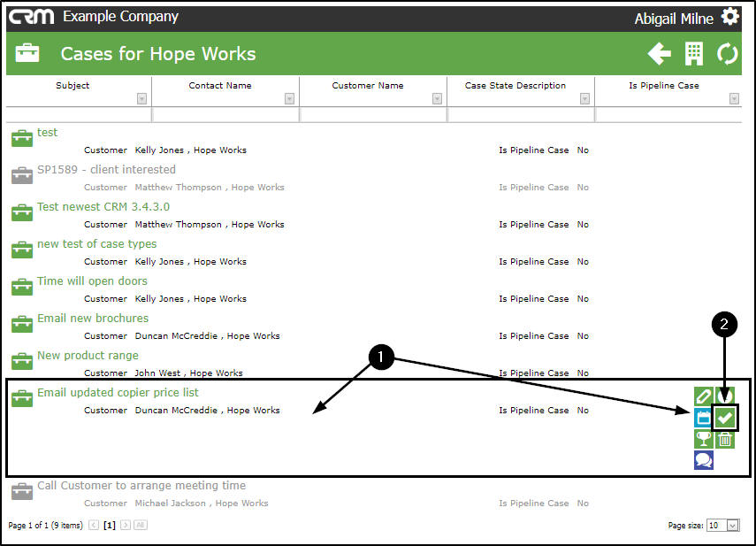Click the briefcase icon for New product range

point(22,361)
